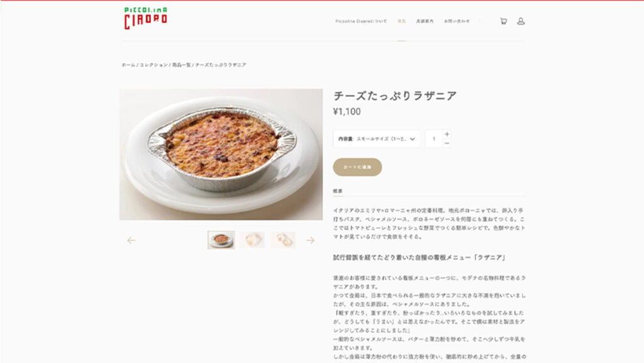Show previous product image with left arrow

(131, 240)
